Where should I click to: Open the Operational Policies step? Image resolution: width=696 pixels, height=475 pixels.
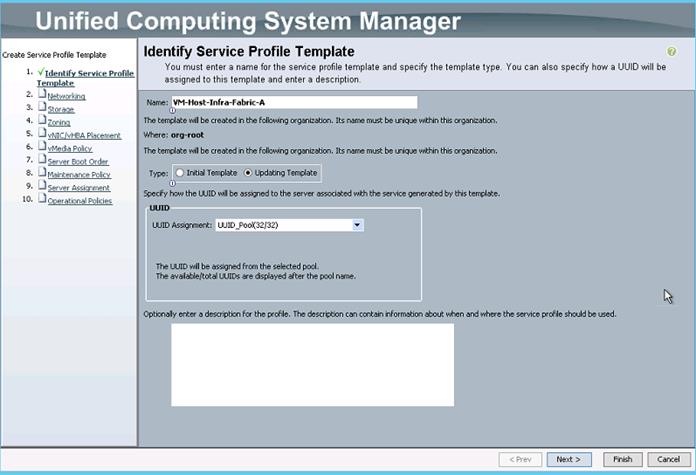pos(80,201)
